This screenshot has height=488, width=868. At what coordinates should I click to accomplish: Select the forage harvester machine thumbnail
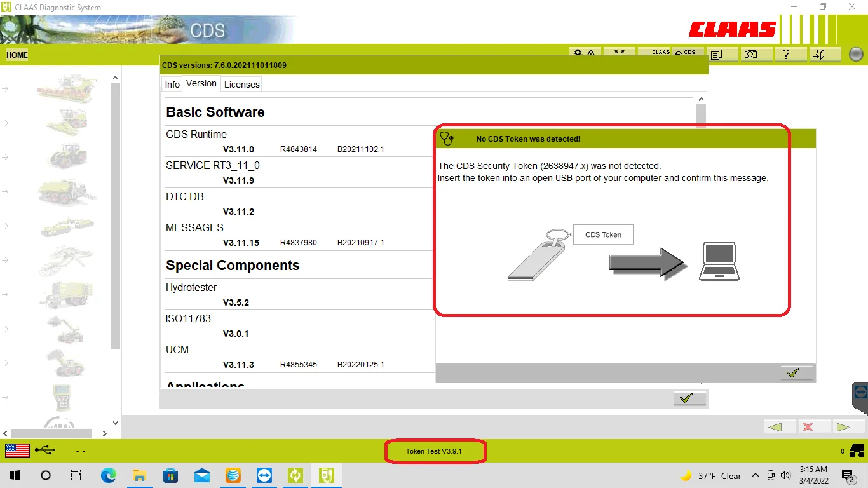(67, 122)
